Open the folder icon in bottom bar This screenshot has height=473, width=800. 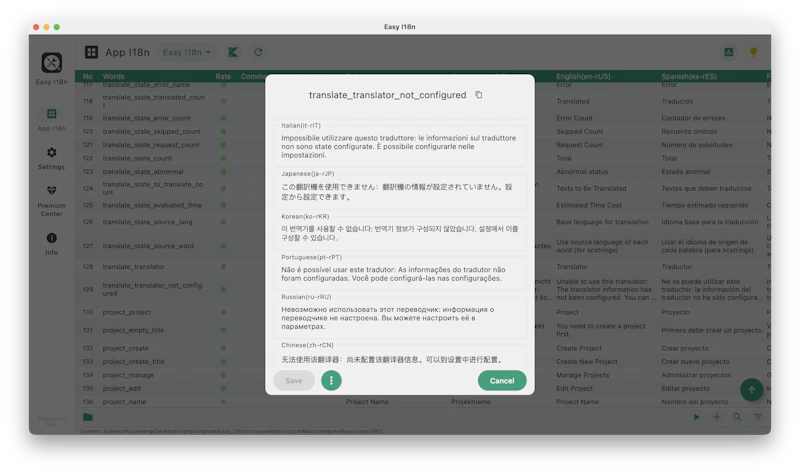(88, 417)
